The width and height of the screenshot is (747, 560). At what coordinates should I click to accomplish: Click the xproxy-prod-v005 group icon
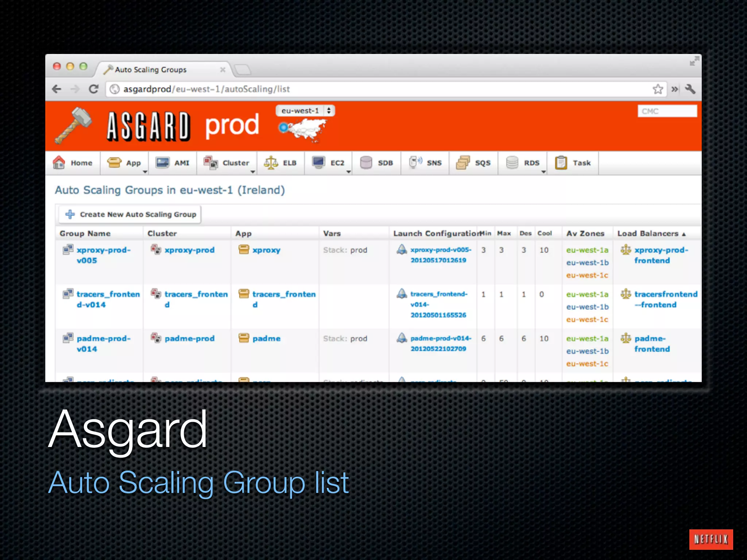point(68,250)
